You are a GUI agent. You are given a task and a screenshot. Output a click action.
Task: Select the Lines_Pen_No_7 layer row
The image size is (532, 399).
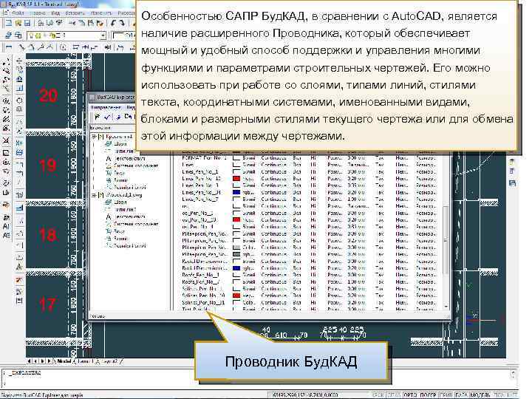[308, 199]
